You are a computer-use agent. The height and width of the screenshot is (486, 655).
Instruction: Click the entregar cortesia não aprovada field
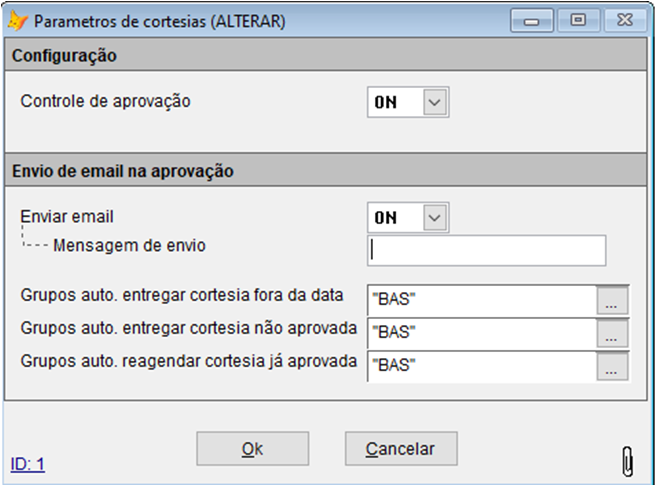pyautogui.click(x=481, y=333)
